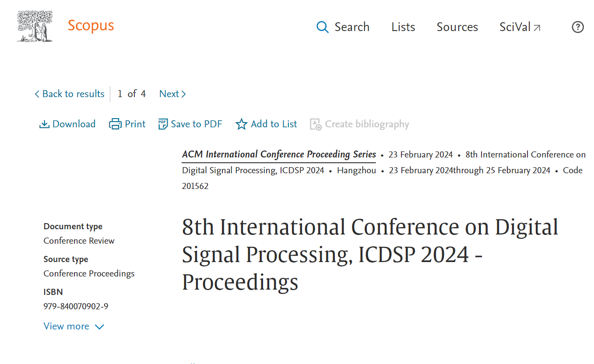This screenshot has height=364, width=594.
Task: Click the Print printer icon
Action: [x=115, y=124]
